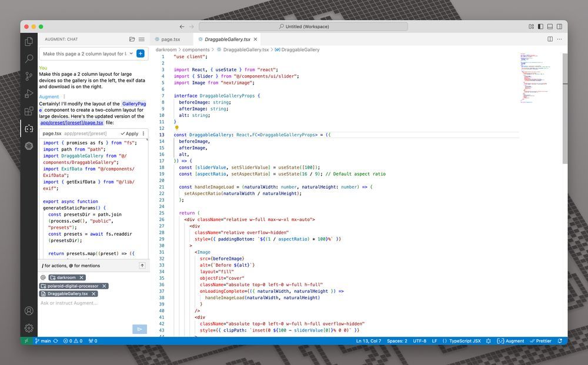Viewport: 588px width, 365px height.
Task: Go to line via Ln 13, Col 7
Action: pos(368,341)
